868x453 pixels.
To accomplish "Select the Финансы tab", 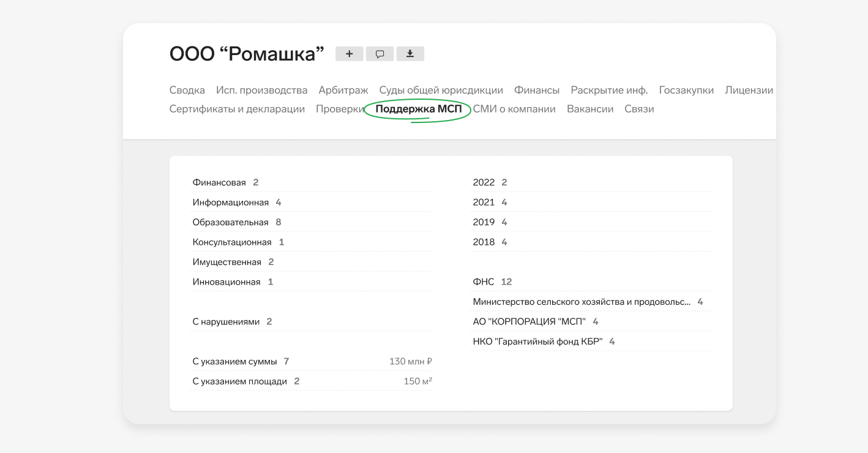I will tap(536, 90).
